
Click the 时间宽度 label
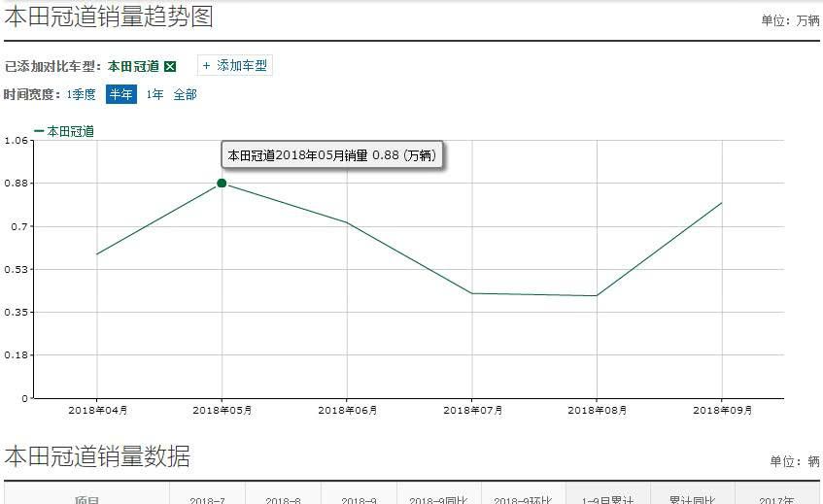[x=32, y=94]
